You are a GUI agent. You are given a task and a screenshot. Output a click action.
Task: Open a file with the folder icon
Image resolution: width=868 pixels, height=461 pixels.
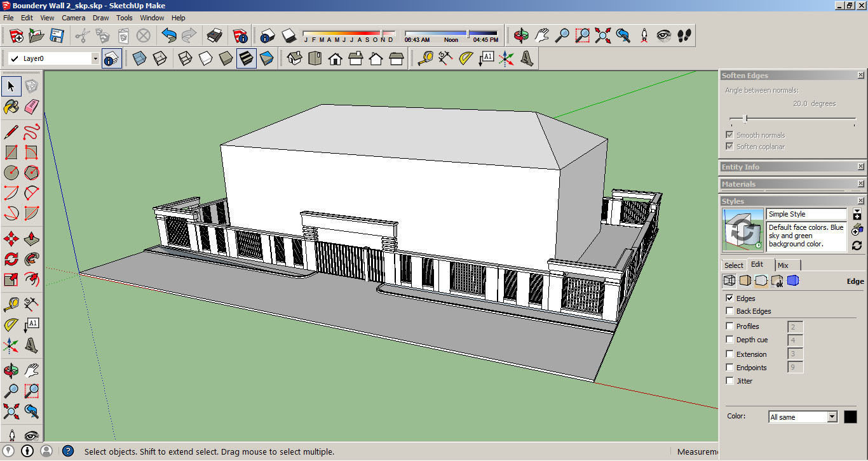(36, 36)
